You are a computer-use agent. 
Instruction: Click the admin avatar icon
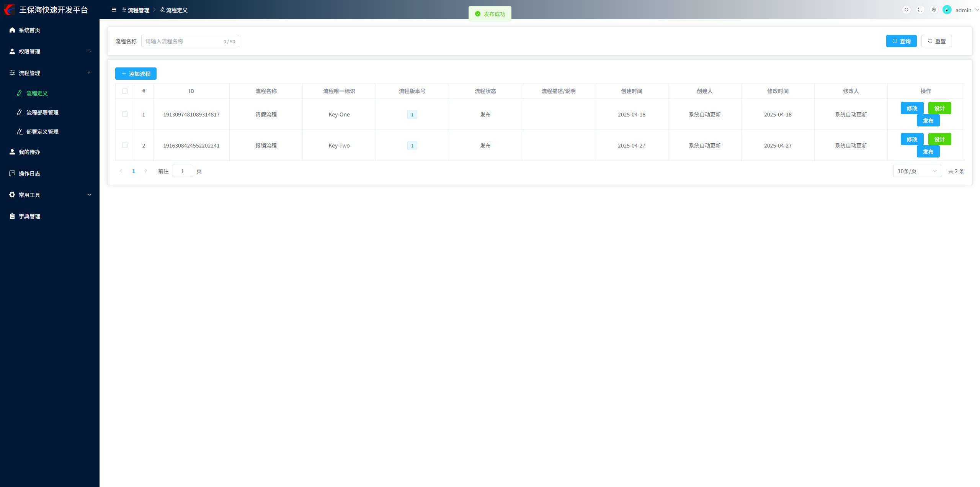click(x=947, y=10)
